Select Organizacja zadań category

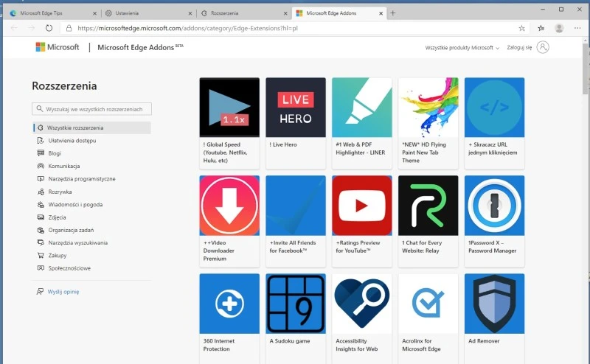coord(71,230)
